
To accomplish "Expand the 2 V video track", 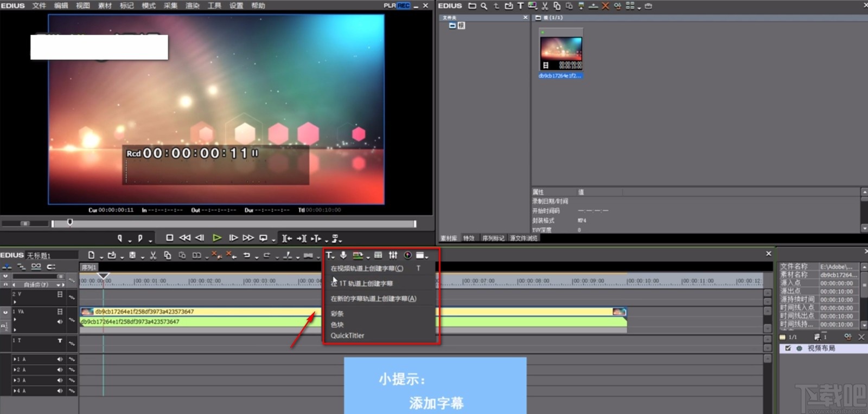I will tap(15, 302).
